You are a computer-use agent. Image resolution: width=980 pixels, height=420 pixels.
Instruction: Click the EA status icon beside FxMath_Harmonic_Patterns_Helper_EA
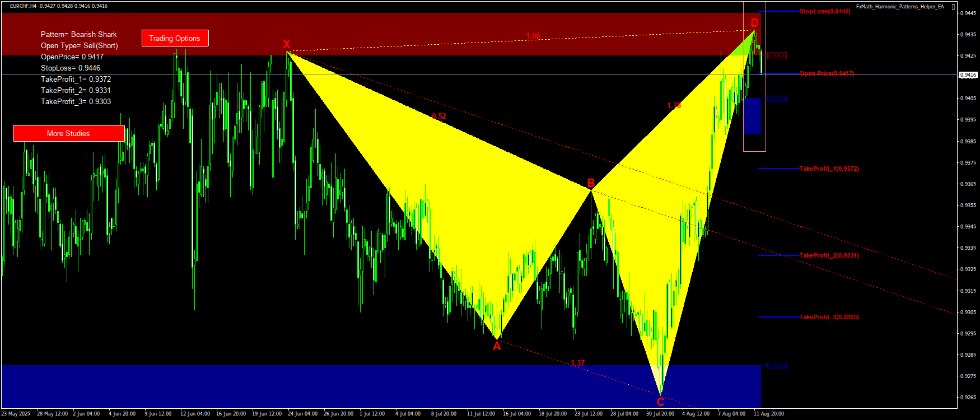pyautogui.click(x=953, y=7)
